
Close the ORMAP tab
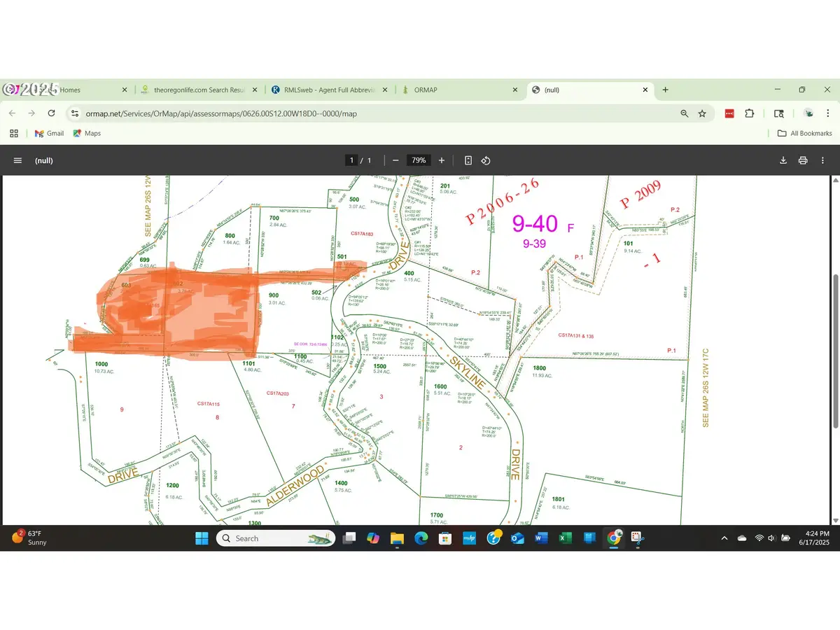[x=514, y=90]
